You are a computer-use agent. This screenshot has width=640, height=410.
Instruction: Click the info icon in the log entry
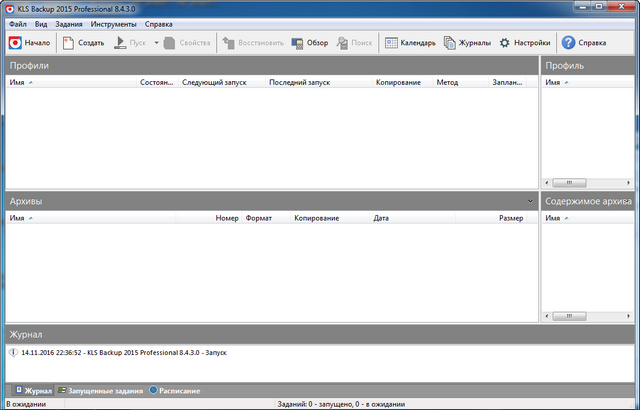pyautogui.click(x=13, y=352)
